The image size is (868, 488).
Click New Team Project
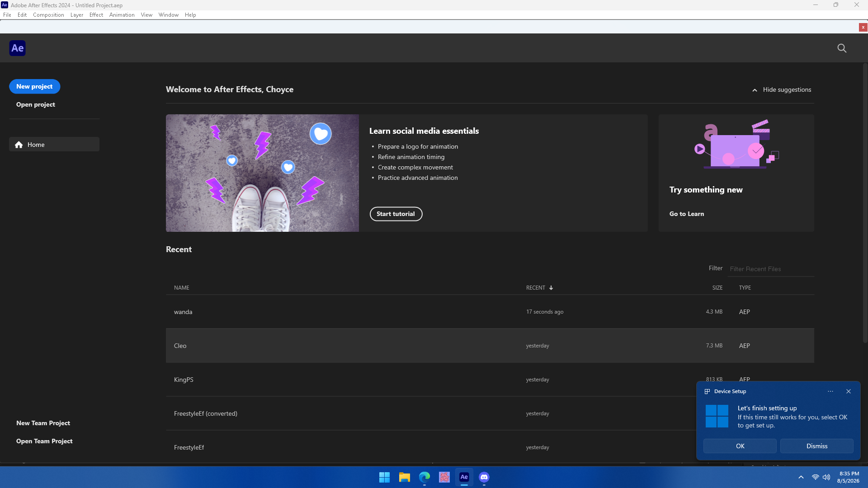pyautogui.click(x=43, y=423)
